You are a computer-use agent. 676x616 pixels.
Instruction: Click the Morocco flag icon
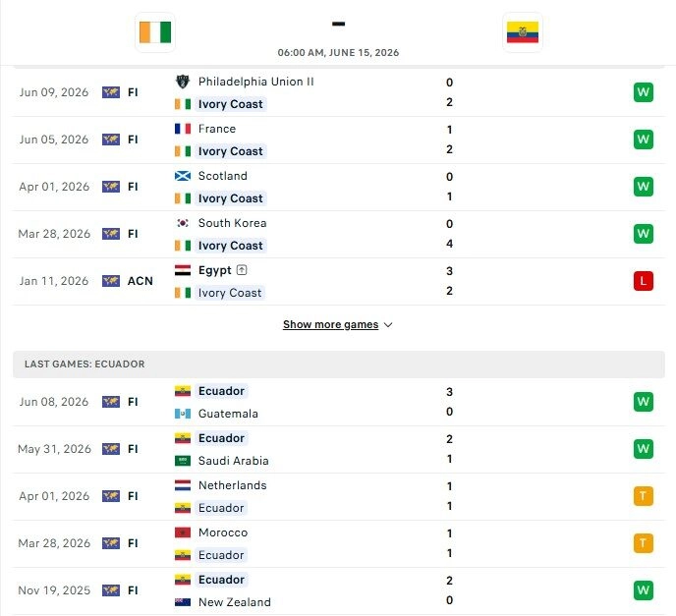[x=183, y=532]
